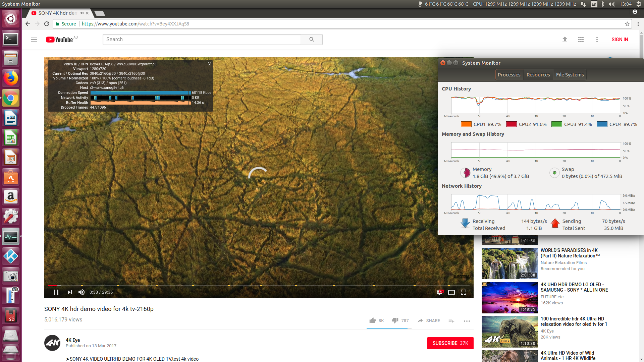Image resolution: width=644 pixels, height=362 pixels.
Task: Open the system volume indicator
Action: coord(611,4)
